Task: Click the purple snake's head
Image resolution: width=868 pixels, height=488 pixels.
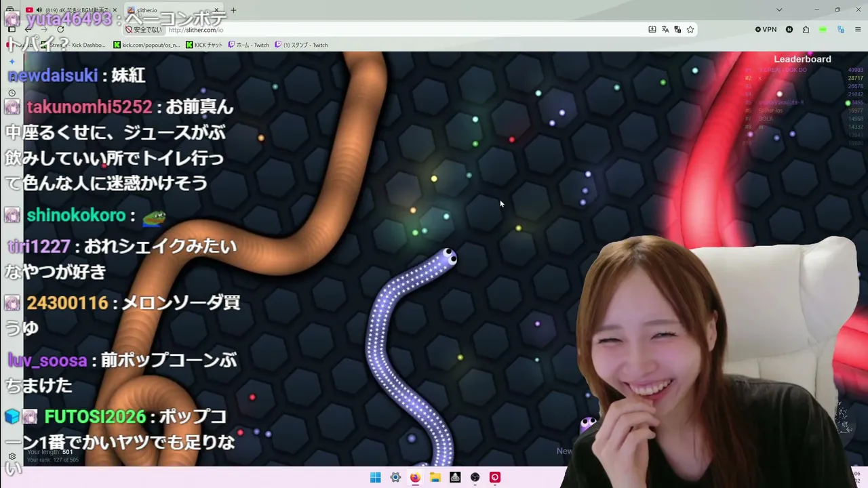Action: point(447,257)
